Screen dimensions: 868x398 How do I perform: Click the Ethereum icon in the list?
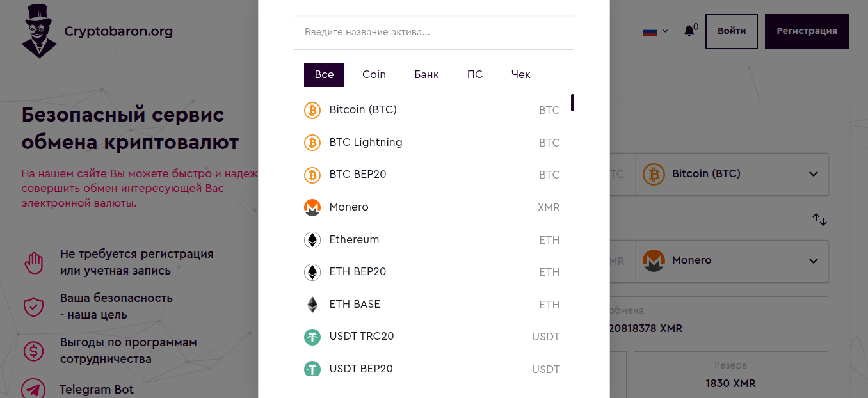(312, 239)
